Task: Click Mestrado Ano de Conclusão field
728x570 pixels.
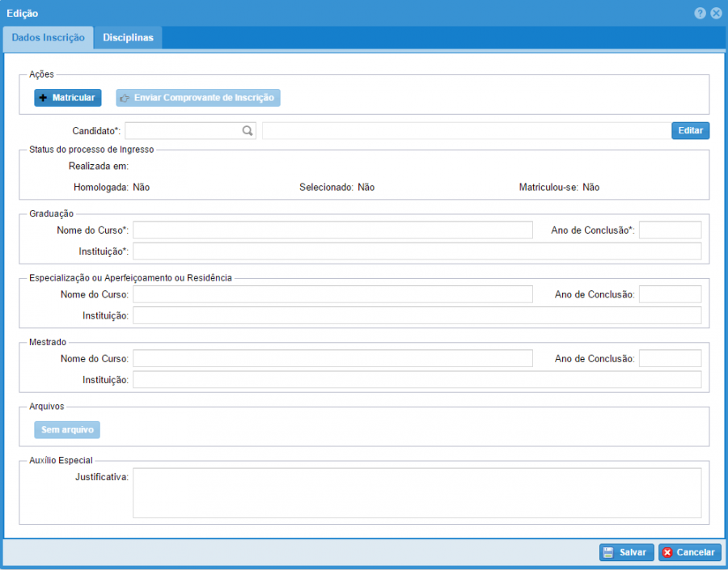Action: (670, 358)
